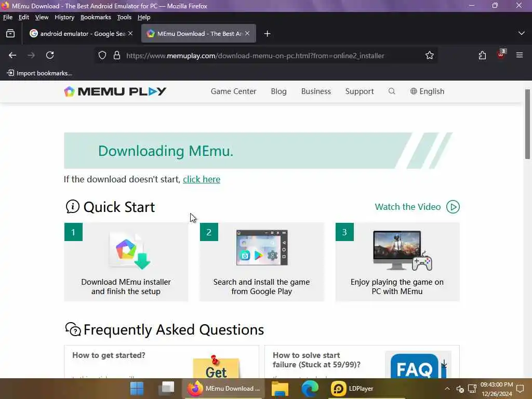Open Task View in the taskbar
The height and width of the screenshot is (399, 532).
[x=166, y=389]
